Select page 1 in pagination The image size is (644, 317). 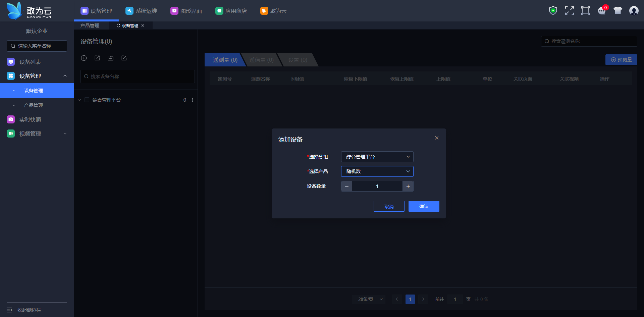click(x=410, y=299)
